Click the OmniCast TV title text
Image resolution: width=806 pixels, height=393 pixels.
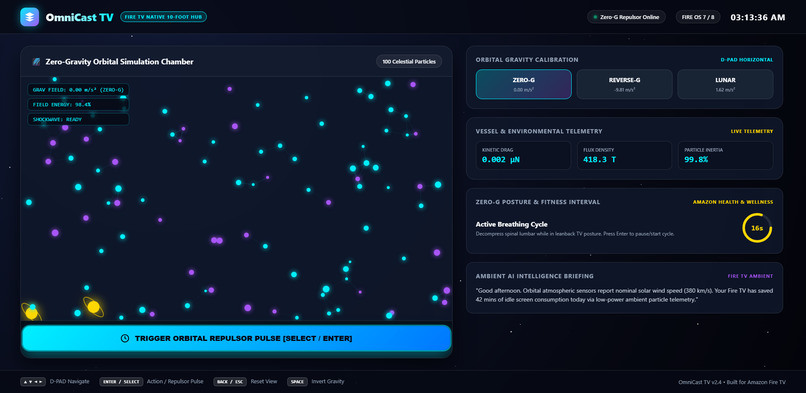click(80, 17)
